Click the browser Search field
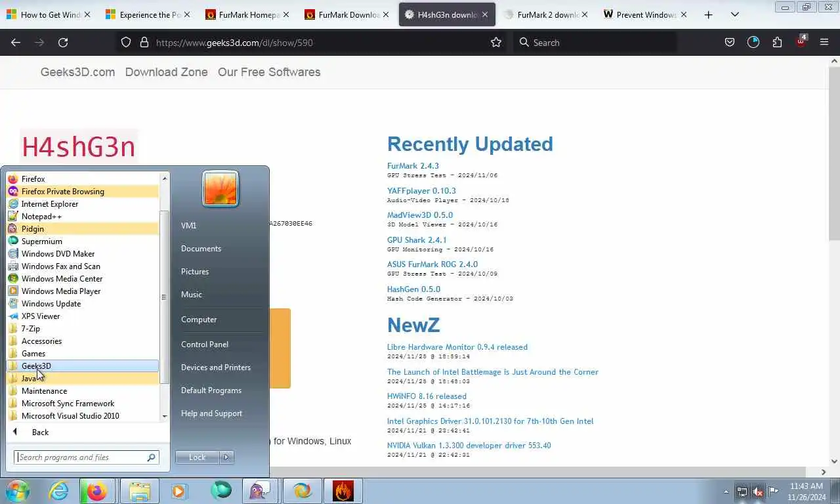 (x=595, y=42)
